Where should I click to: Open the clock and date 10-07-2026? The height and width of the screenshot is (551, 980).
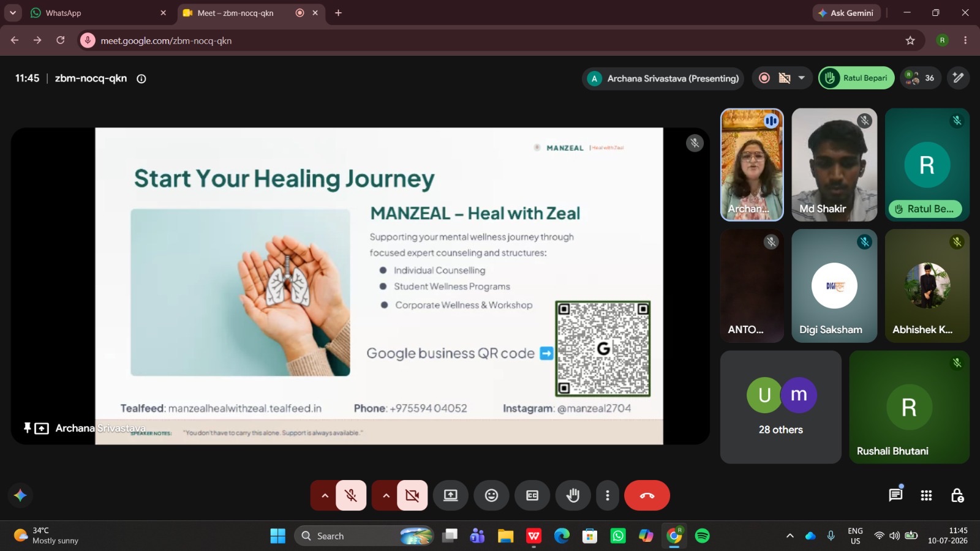948,536
